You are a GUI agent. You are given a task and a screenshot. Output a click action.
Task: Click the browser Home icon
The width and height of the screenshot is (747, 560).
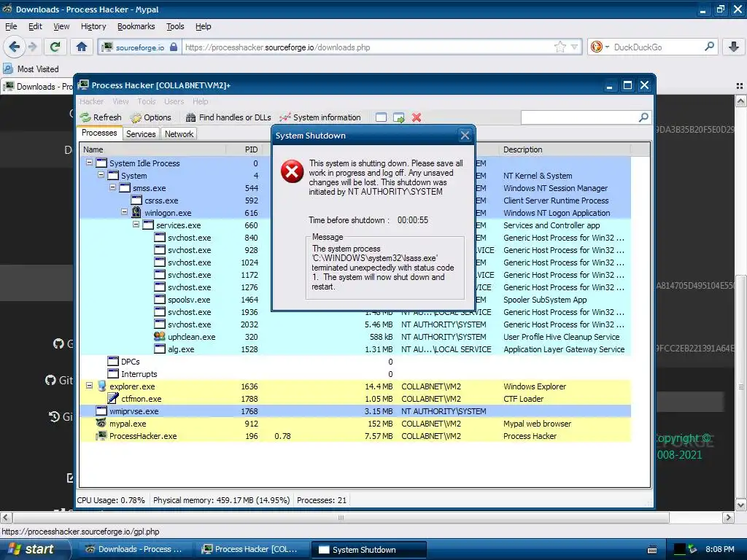[x=82, y=47]
